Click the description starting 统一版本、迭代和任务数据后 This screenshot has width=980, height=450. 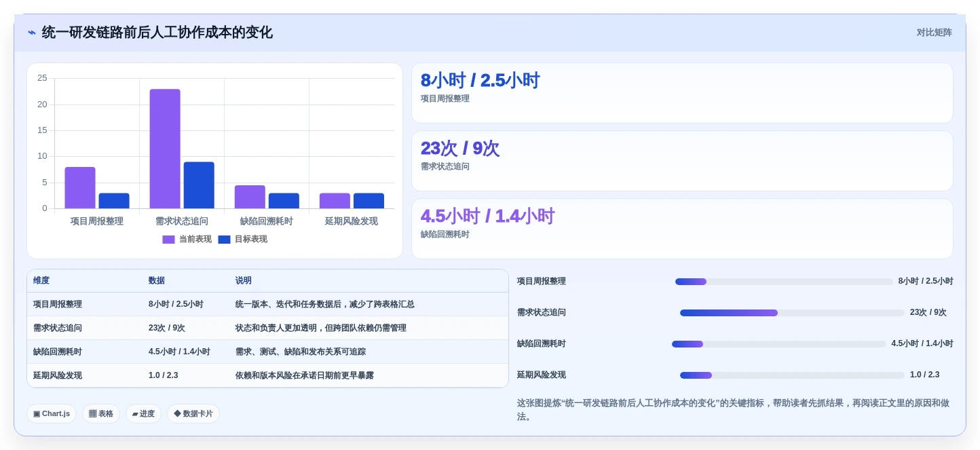[x=325, y=305]
